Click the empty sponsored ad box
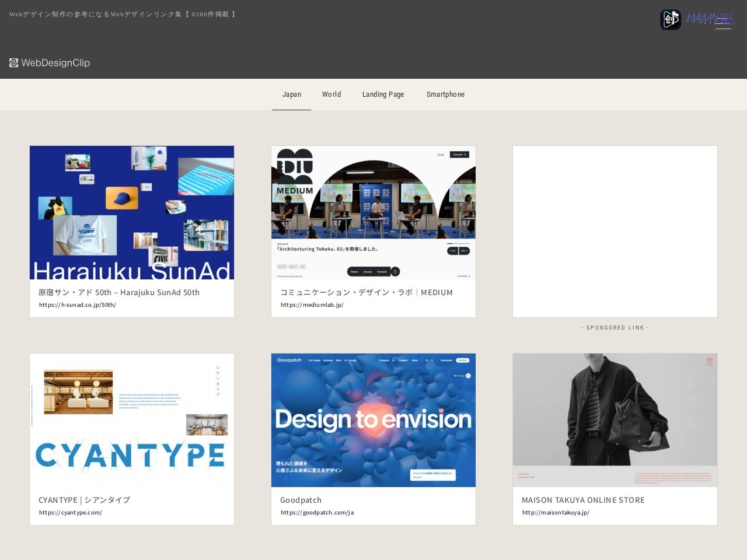The image size is (747, 560). (615, 232)
